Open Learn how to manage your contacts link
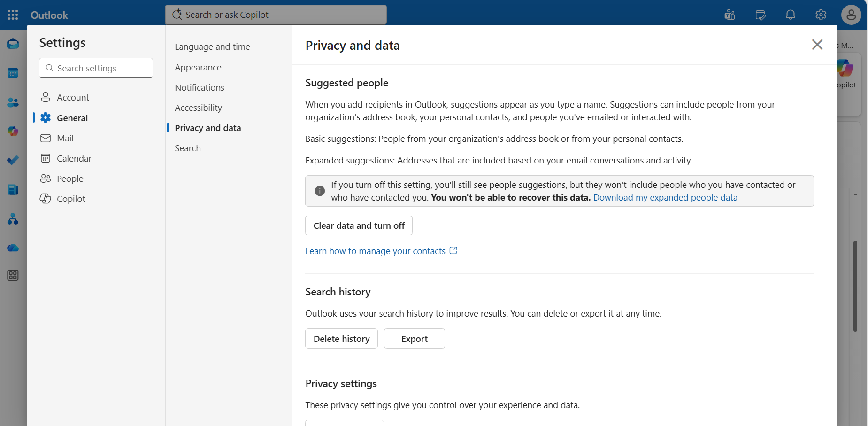This screenshot has height=426, width=868. (381, 251)
